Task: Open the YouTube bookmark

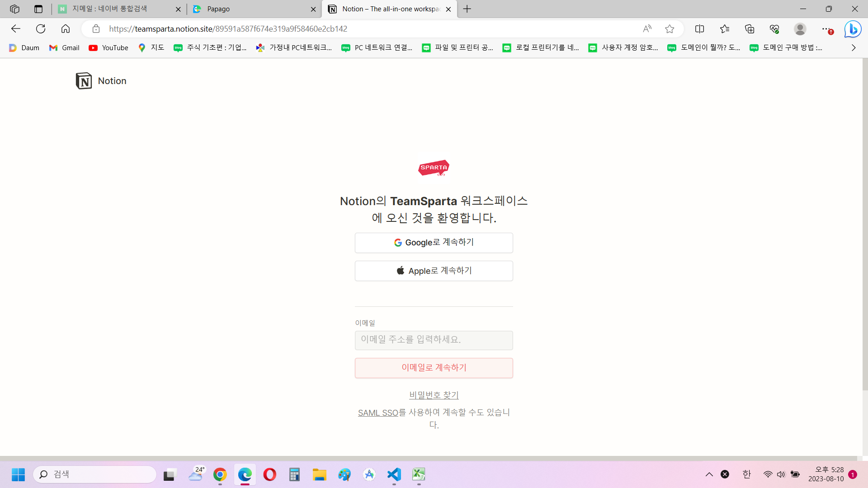Action: [108, 48]
